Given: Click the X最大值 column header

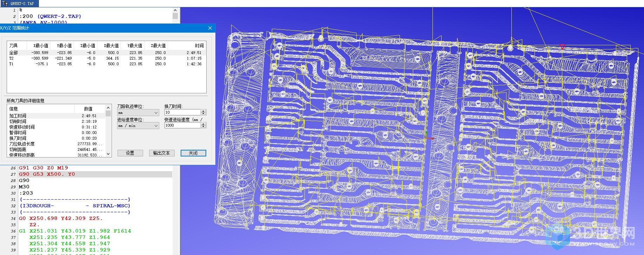Looking at the screenshot, I should point(109,46).
